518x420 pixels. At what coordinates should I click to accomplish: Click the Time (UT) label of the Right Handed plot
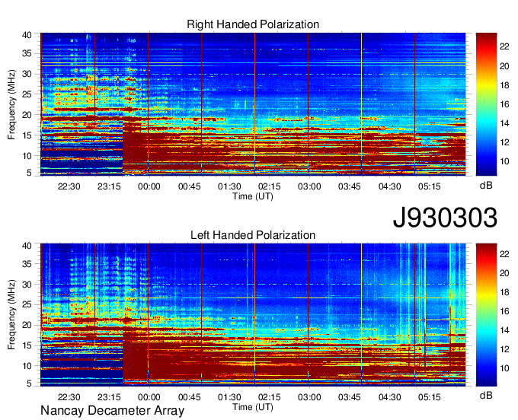coord(253,196)
